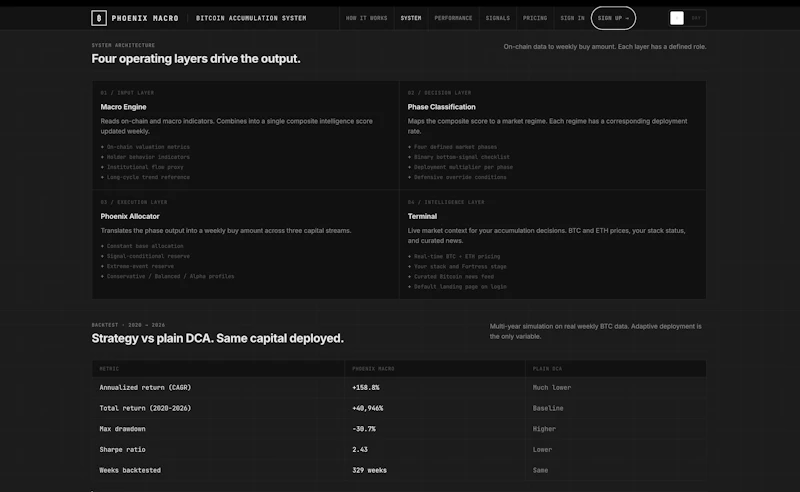Click the Plain DCA column header
Viewport: 800px width, 492px height.
click(547, 368)
